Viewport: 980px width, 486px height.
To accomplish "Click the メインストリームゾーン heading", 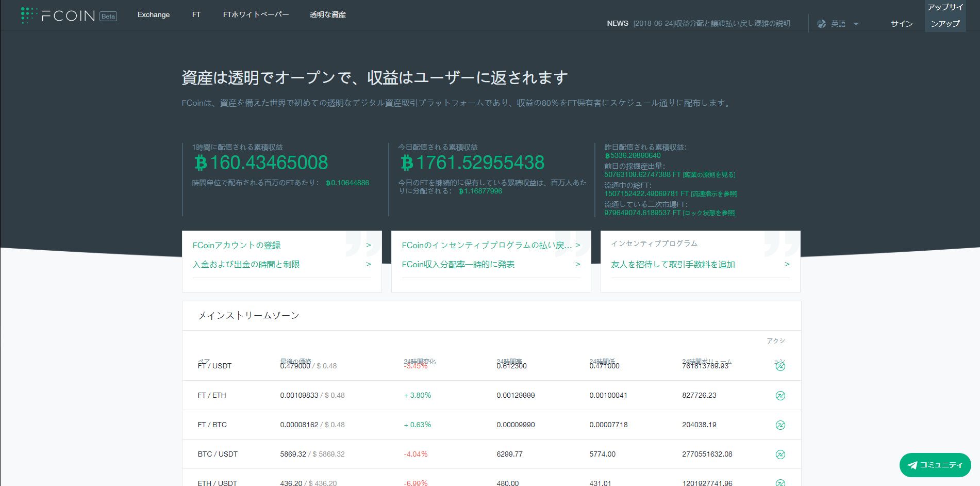I will (248, 315).
